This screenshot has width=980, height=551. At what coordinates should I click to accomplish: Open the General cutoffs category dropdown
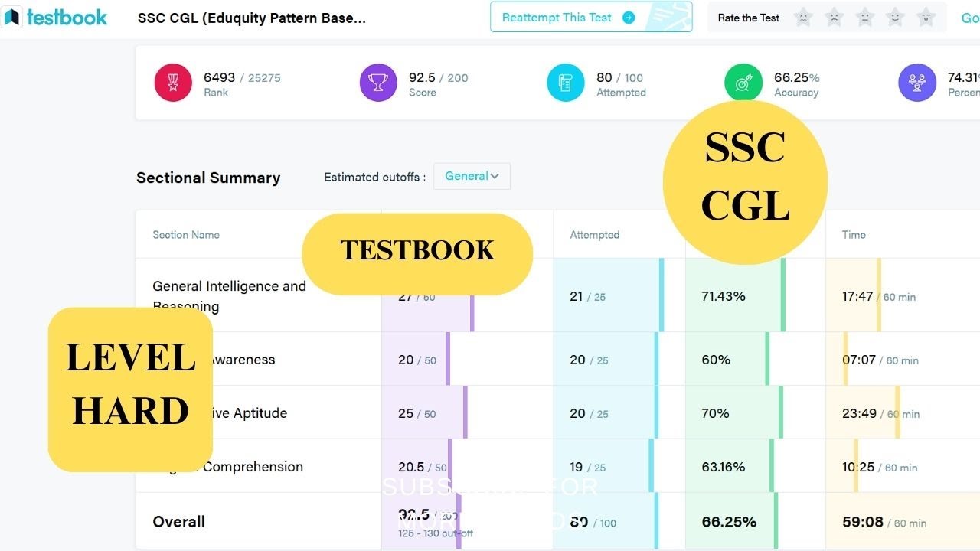(472, 176)
